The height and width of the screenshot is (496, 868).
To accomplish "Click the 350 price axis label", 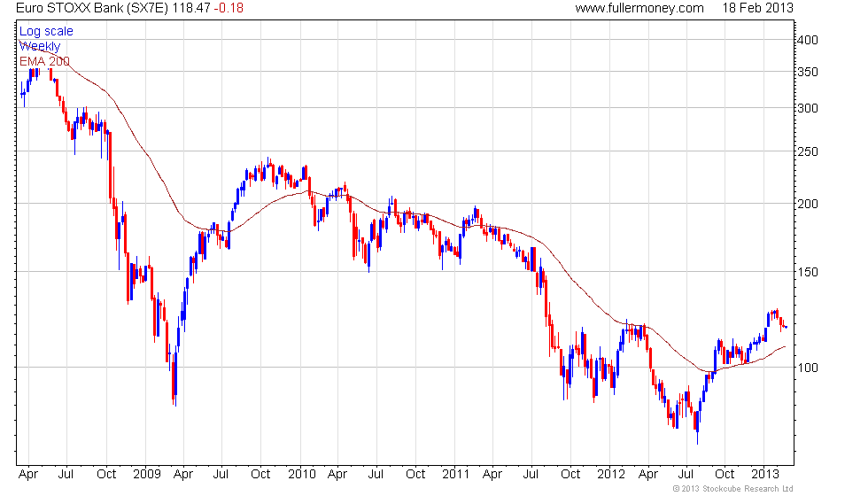I will (807, 72).
